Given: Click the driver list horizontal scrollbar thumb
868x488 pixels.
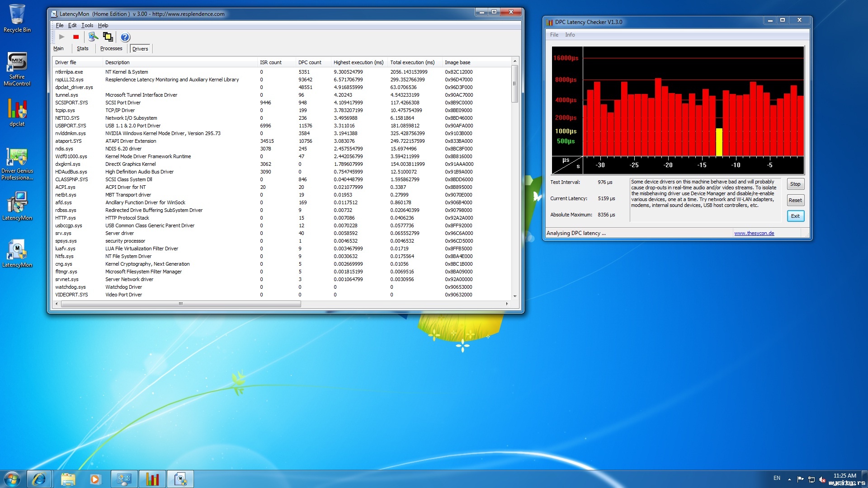Looking at the screenshot, I should (x=181, y=304).
